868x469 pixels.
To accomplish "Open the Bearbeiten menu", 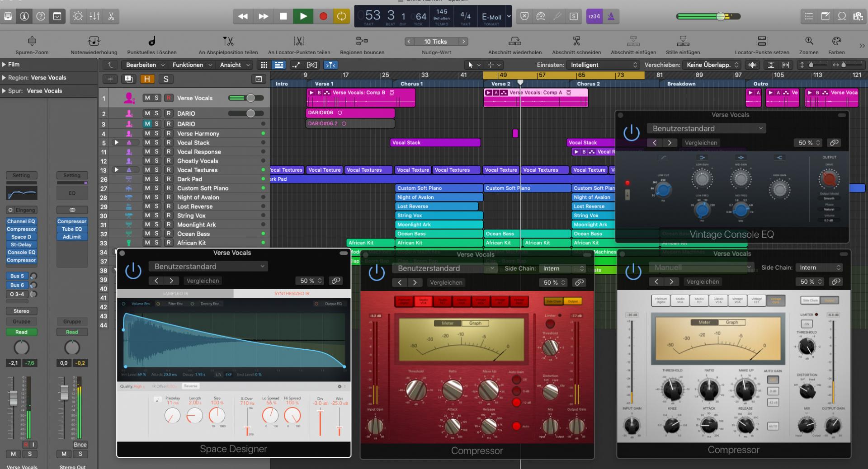I will 145,65.
